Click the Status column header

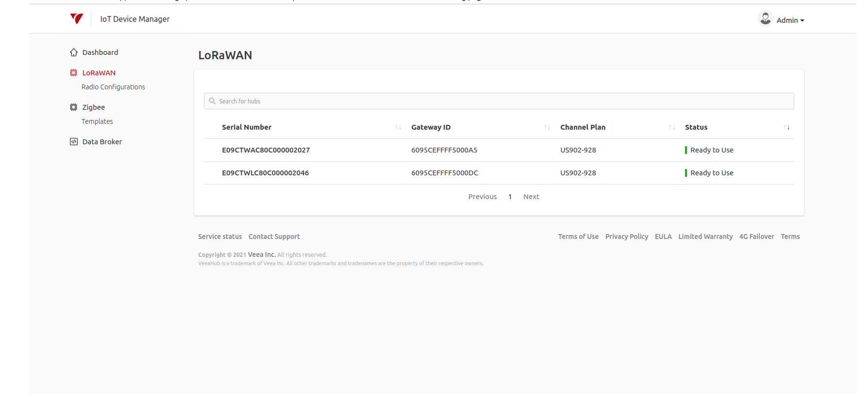696,127
